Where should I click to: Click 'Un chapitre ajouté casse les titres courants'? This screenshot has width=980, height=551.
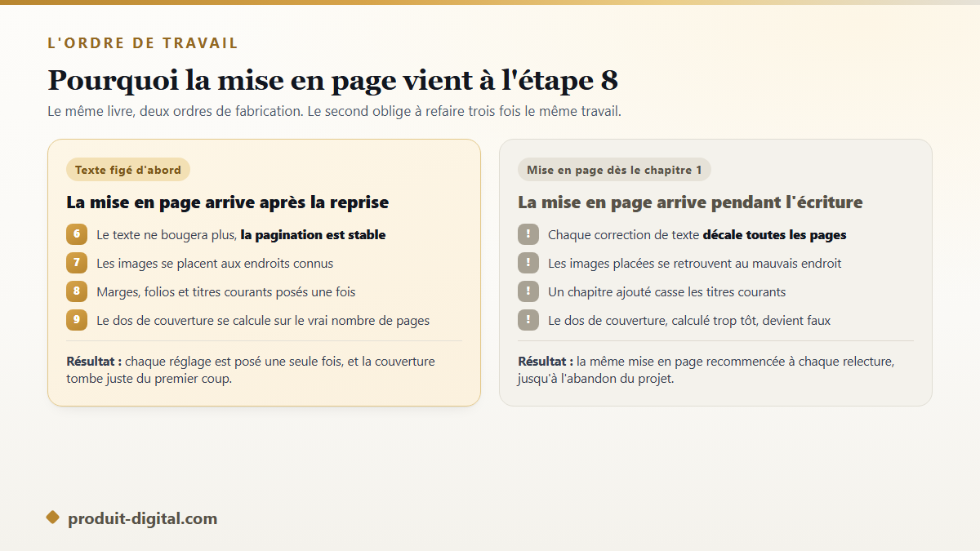[667, 292]
